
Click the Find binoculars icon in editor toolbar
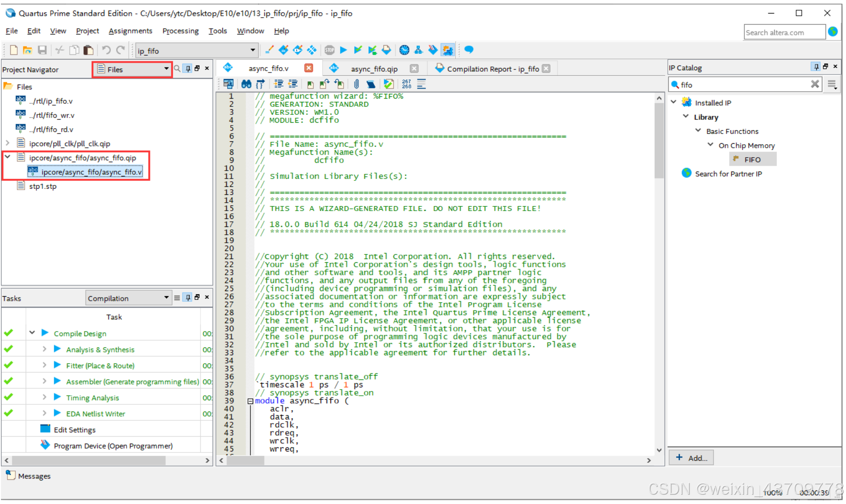click(246, 84)
